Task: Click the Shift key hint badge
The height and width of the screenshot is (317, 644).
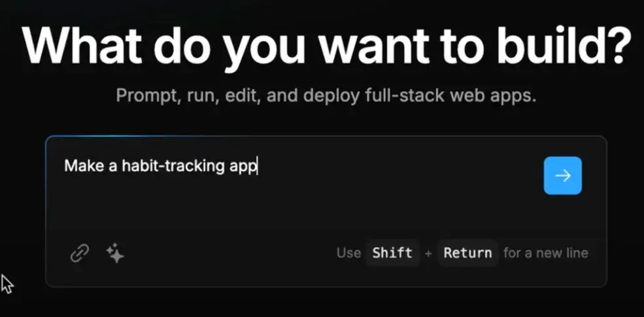Action: (392, 253)
